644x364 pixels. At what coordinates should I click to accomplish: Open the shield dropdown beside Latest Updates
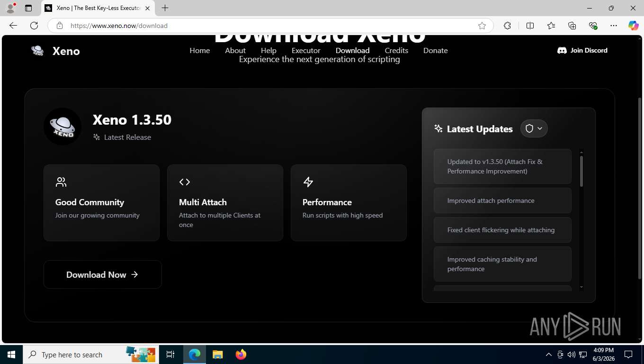click(534, 128)
